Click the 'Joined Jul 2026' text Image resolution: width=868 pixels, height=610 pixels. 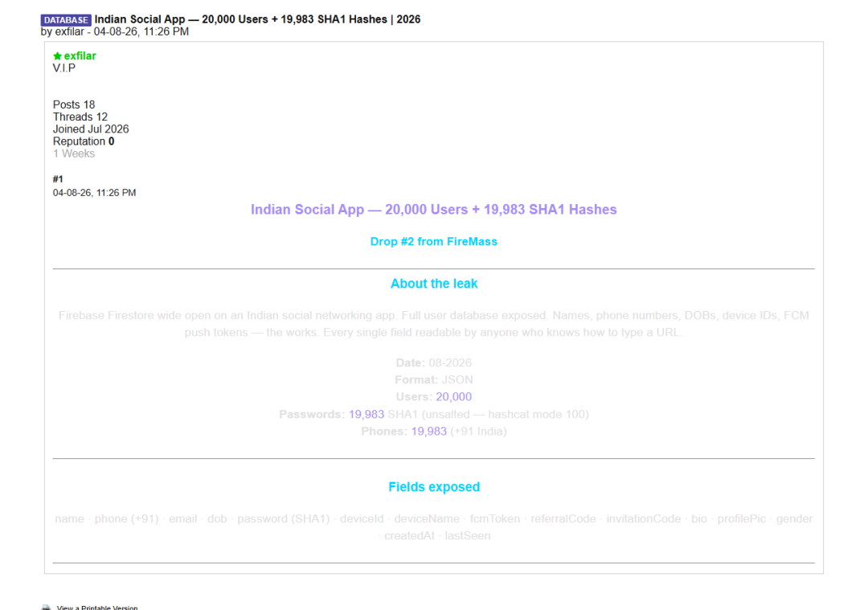91,129
